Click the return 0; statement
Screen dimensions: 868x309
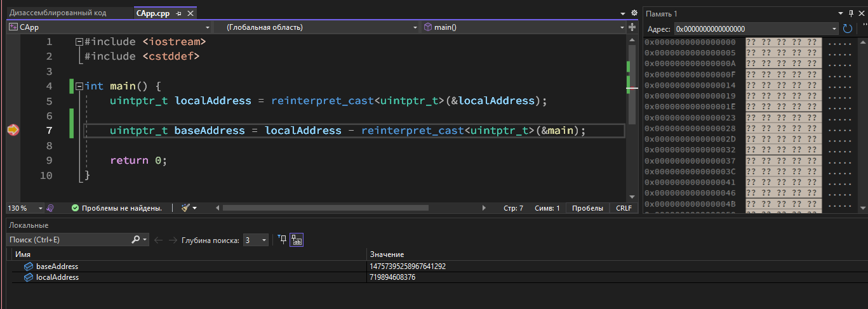138,160
